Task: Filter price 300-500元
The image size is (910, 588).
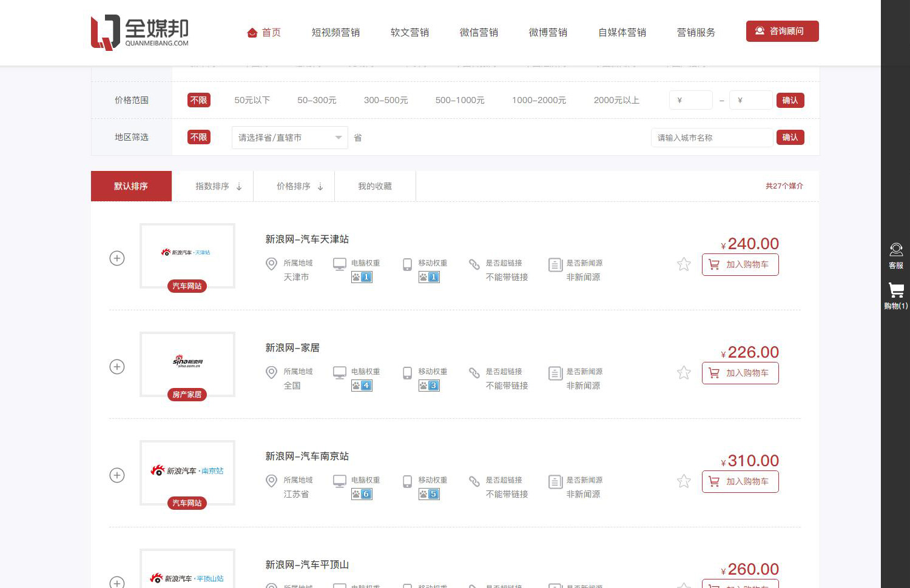Action: click(x=386, y=100)
